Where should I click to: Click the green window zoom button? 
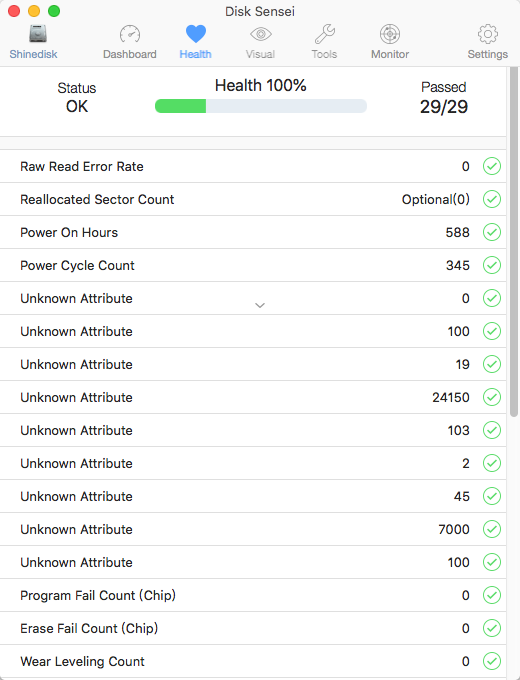[54, 11]
